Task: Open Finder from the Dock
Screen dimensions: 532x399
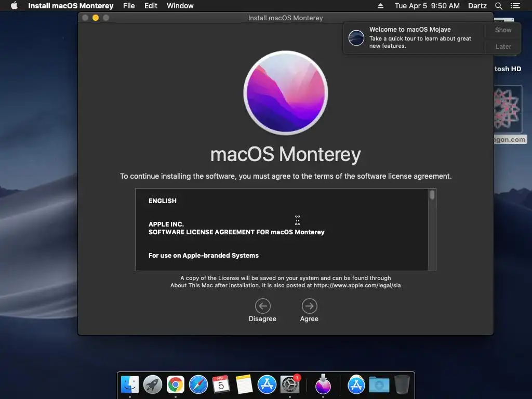Action: [x=130, y=384]
